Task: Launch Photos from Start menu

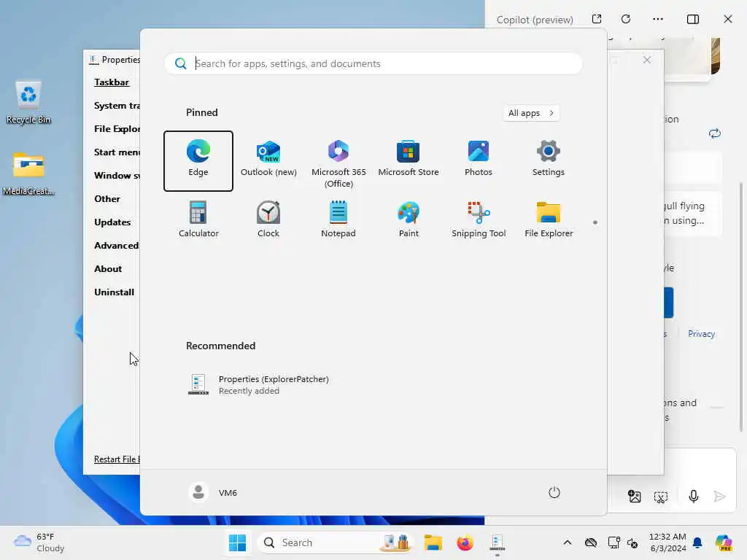Action: (x=479, y=161)
